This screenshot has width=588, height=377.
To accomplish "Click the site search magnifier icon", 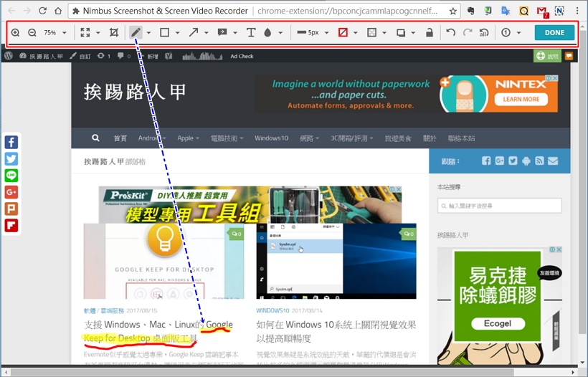I will (95, 138).
